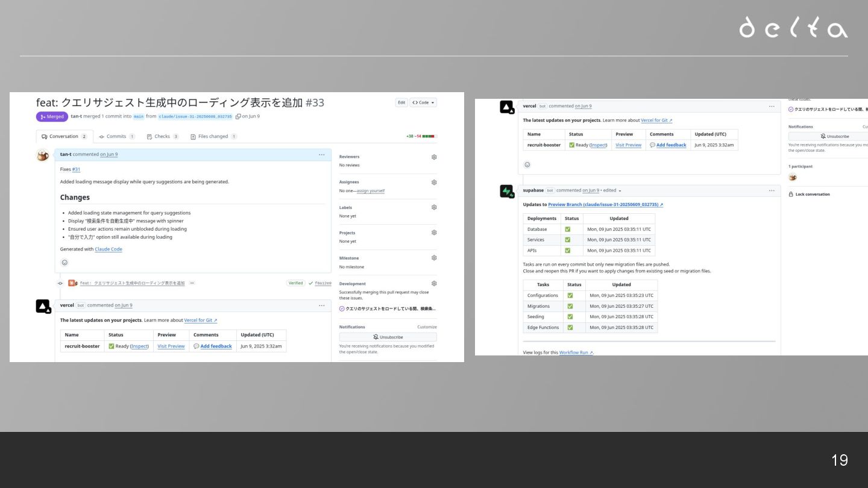The width and height of the screenshot is (868, 488).
Task: Copy the branch name with the copy icon
Action: 238,116
